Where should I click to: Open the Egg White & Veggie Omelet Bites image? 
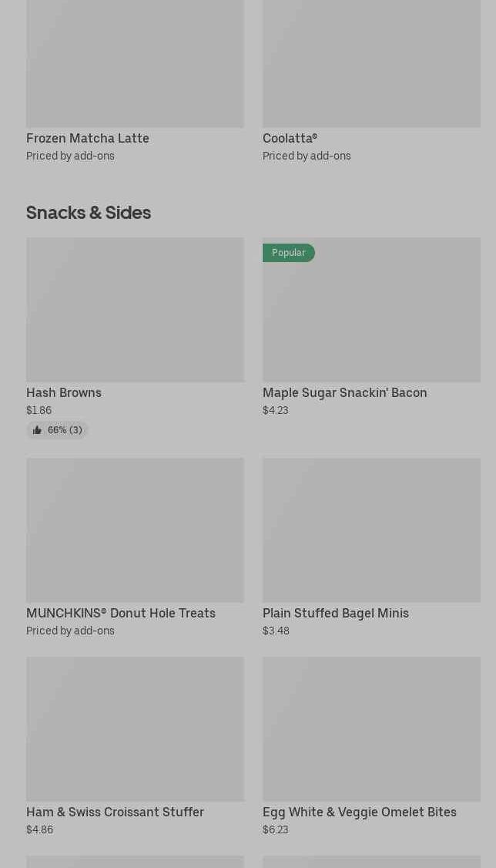coord(371,729)
